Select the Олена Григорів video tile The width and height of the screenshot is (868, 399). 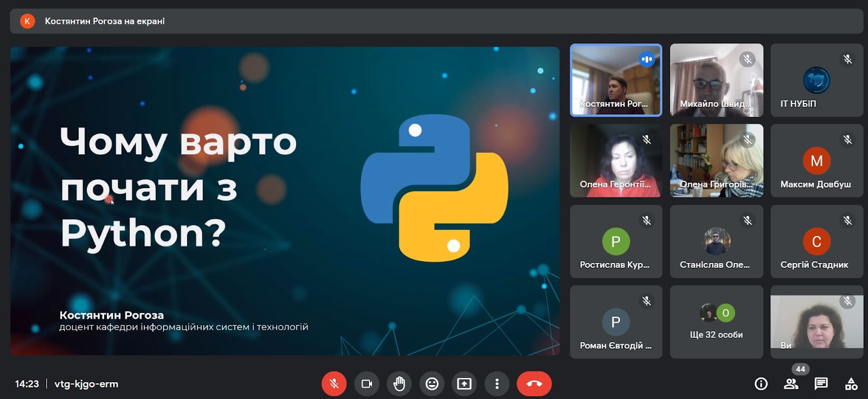717,160
